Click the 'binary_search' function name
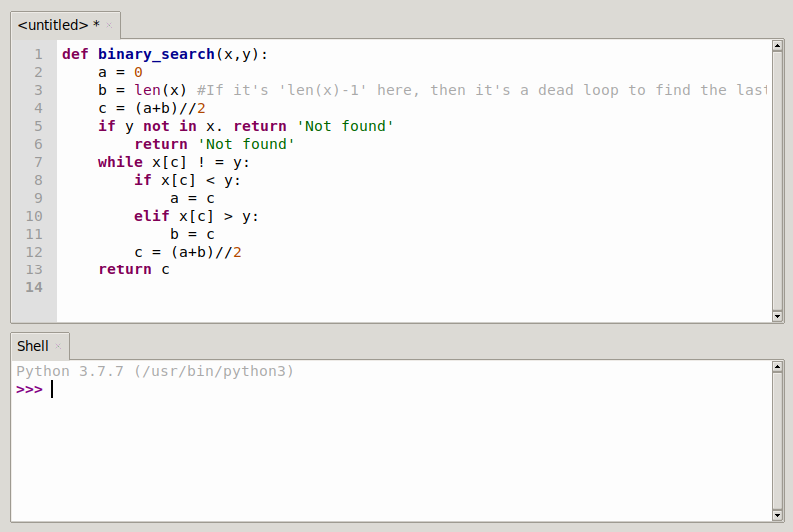 [x=156, y=54]
